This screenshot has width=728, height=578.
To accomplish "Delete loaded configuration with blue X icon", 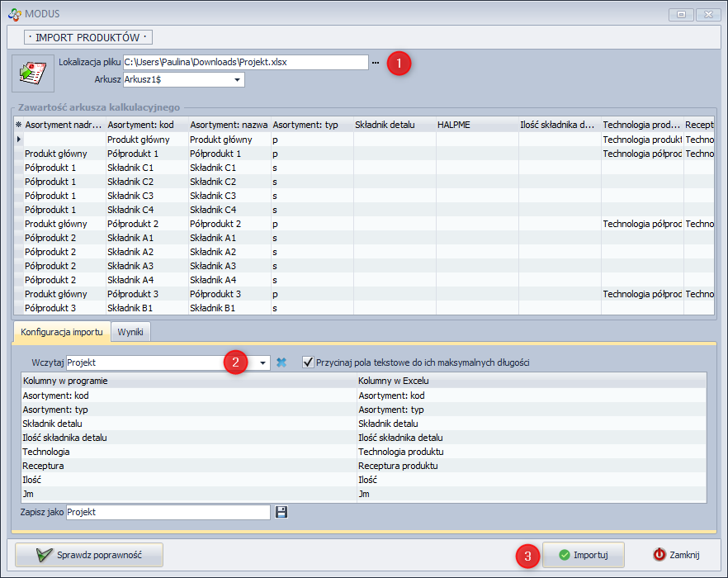I will (281, 362).
